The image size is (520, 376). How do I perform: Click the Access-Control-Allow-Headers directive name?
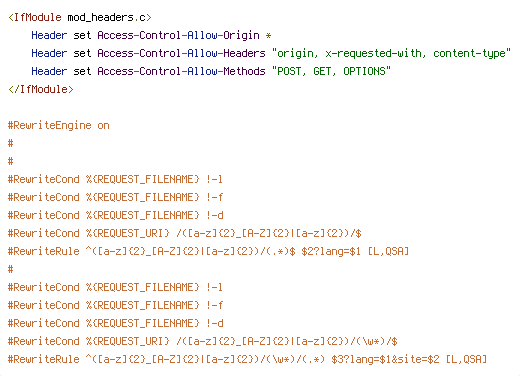point(181,53)
